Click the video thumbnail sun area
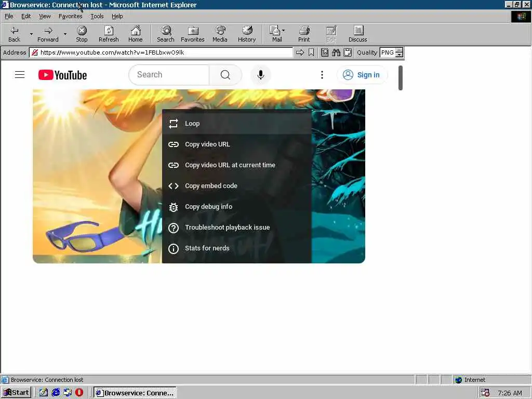 [61, 102]
